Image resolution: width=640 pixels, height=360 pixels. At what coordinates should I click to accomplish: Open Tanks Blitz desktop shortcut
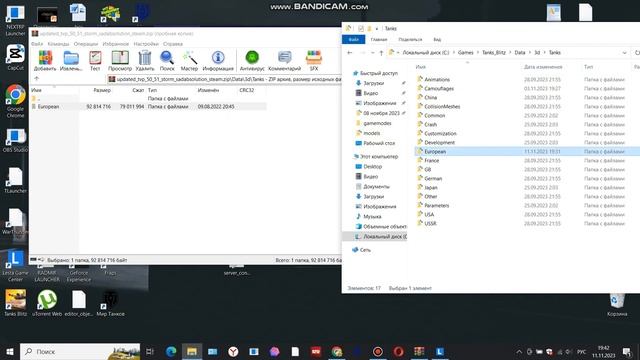tap(16, 303)
